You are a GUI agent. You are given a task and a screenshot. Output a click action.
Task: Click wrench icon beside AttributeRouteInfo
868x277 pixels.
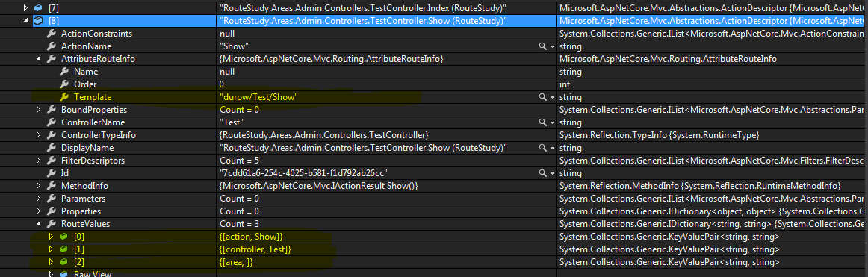click(x=52, y=59)
